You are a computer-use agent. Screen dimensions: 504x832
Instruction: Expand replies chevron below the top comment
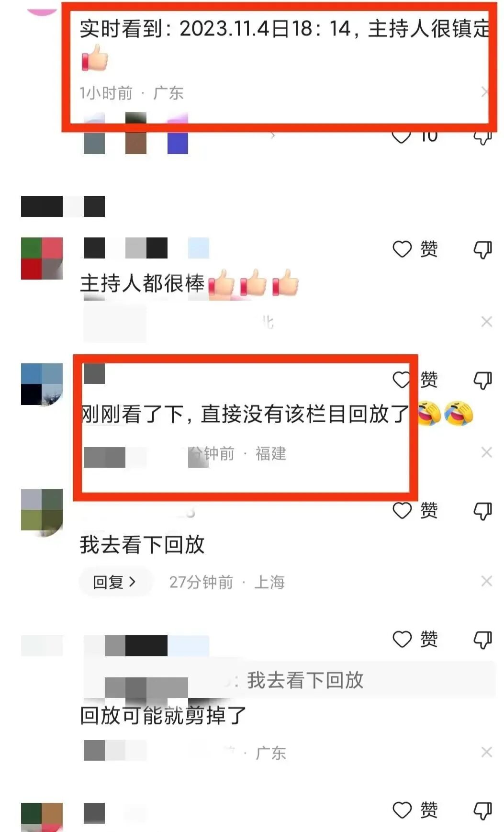(273, 135)
